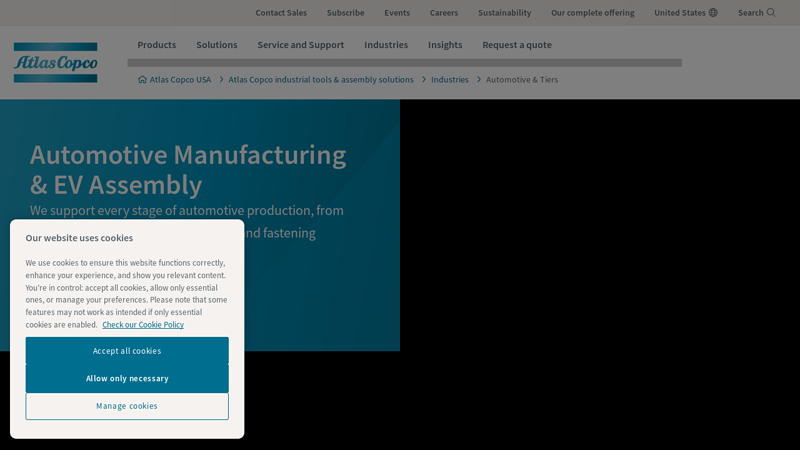Image resolution: width=800 pixels, height=450 pixels.
Task: Open the Check our Cookie Policy link
Action: [143, 325]
